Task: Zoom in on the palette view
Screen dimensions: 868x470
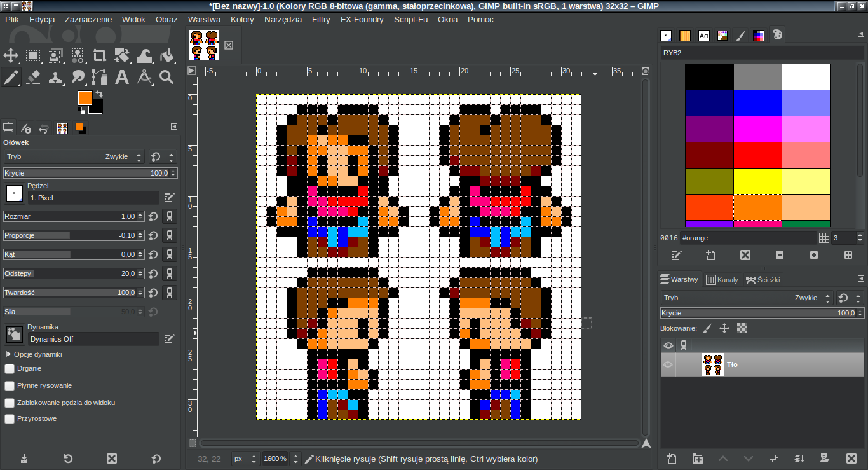Action: click(814, 255)
